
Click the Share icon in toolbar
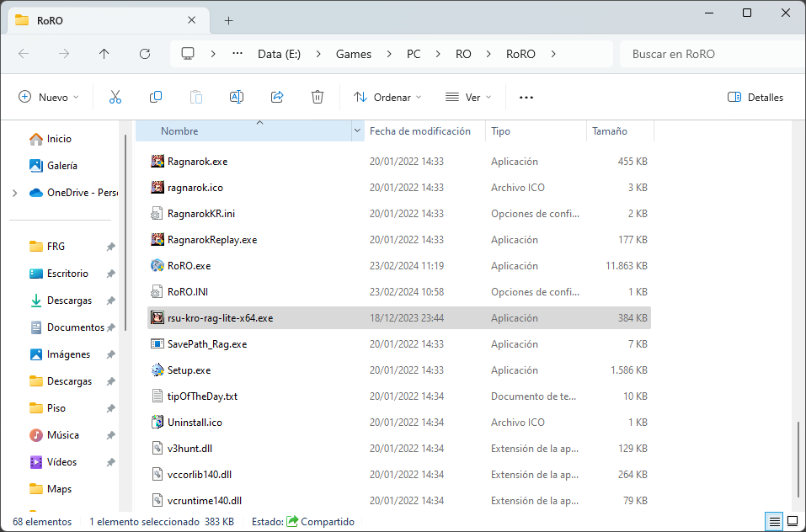coord(277,97)
